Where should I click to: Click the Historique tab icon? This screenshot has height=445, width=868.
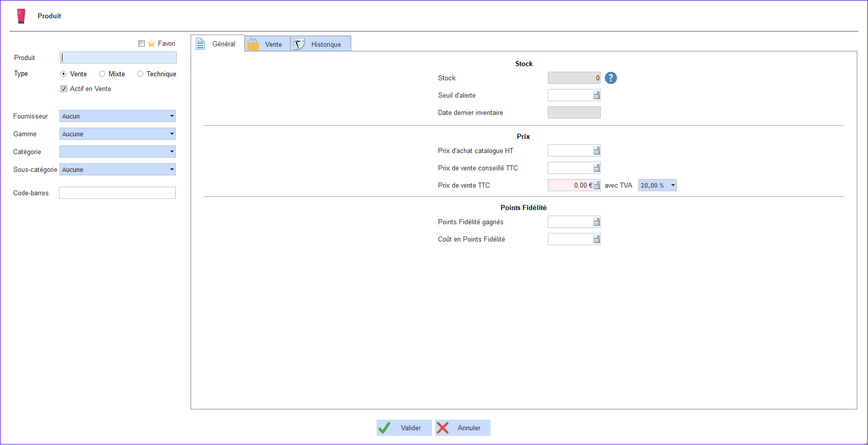(x=299, y=44)
